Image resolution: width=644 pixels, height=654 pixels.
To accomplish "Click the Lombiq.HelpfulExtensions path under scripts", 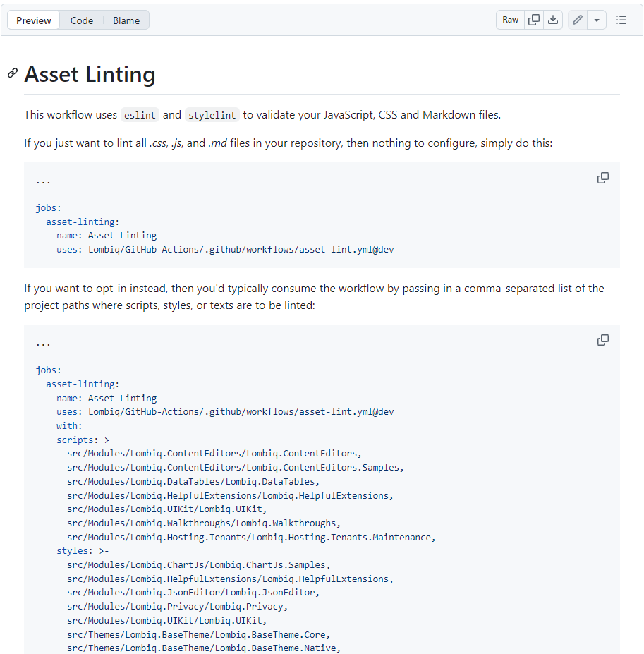I will point(230,495).
